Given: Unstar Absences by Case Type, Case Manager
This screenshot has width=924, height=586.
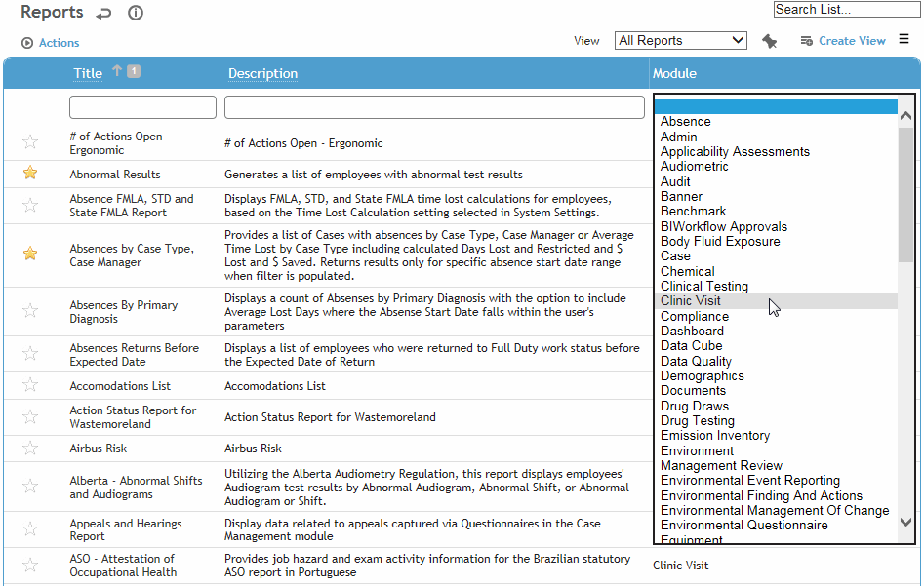Looking at the screenshot, I should [x=30, y=254].
